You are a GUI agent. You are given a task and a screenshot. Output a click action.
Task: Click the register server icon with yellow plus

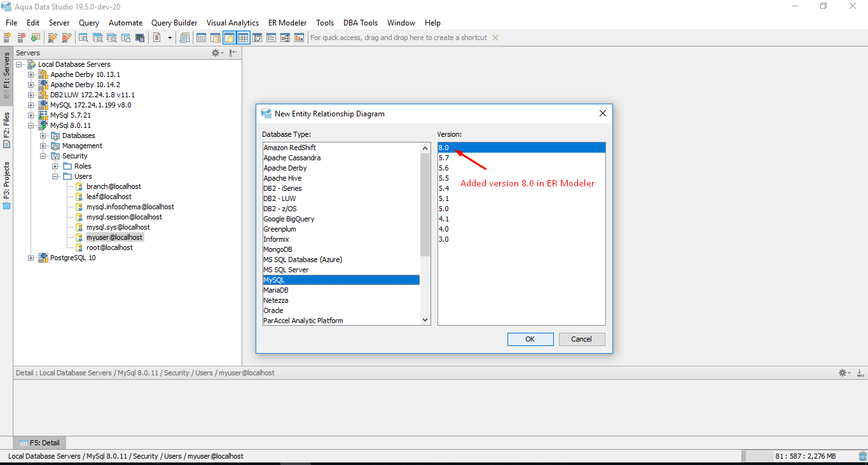[x=8, y=38]
